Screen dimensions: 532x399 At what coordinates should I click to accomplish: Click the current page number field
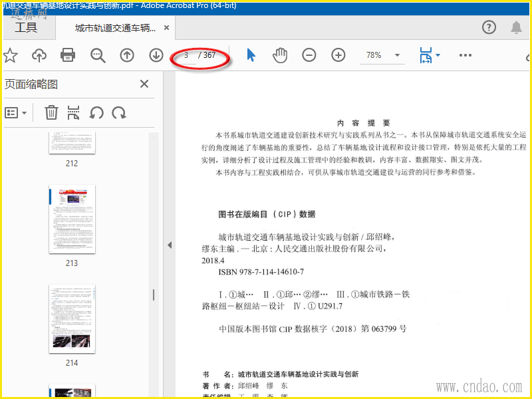(186, 55)
